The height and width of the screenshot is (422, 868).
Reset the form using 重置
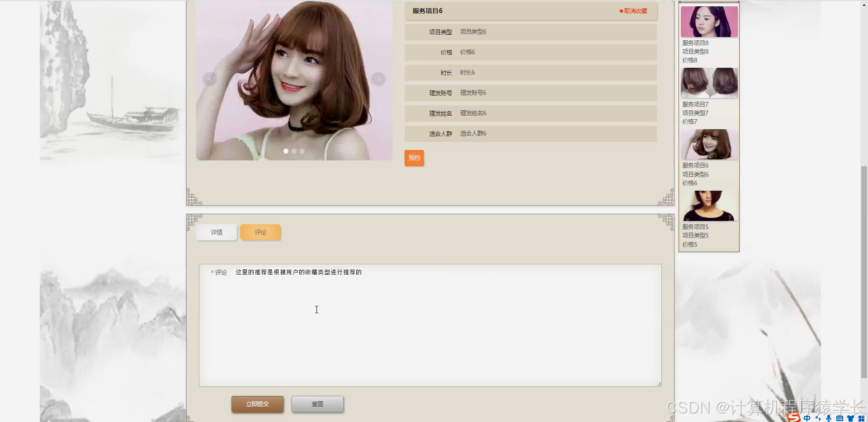coord(317,403)
